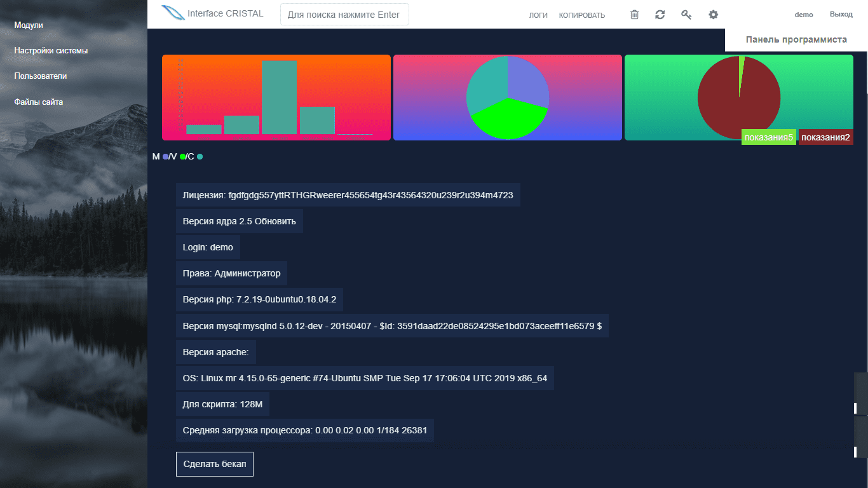Viewport: 868px width, 488px height.
Task: Go to Настройки системы in the sidebar
Action: (x=51, y=51)
